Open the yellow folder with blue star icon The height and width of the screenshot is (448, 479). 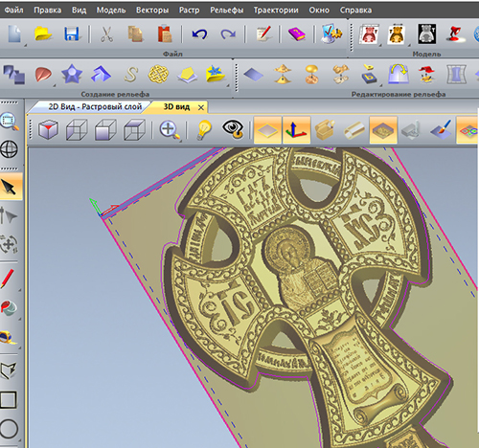[x=216, y=75]
